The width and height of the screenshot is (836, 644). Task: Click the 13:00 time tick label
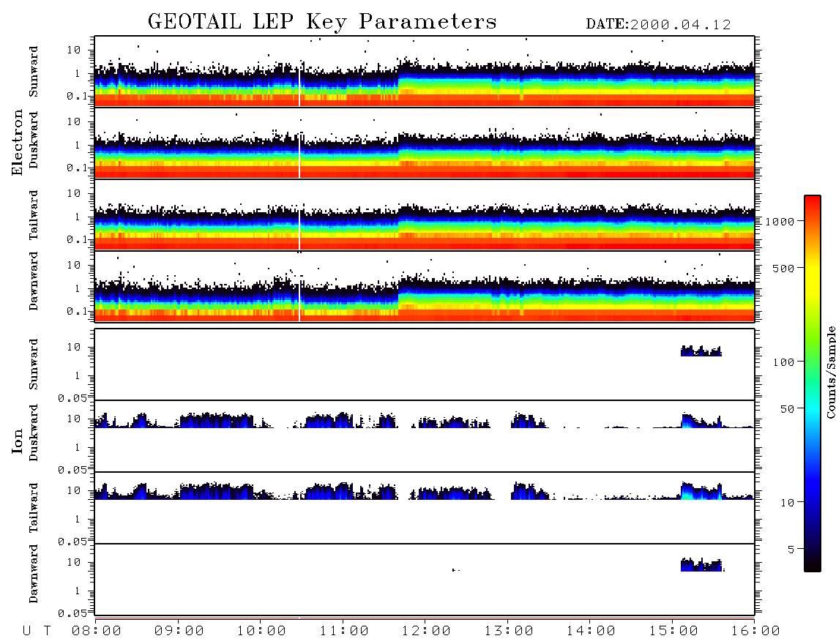point(509,632)
